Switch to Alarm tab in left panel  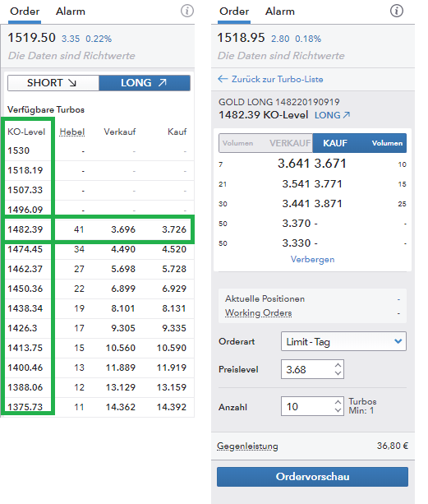point(71,12)
